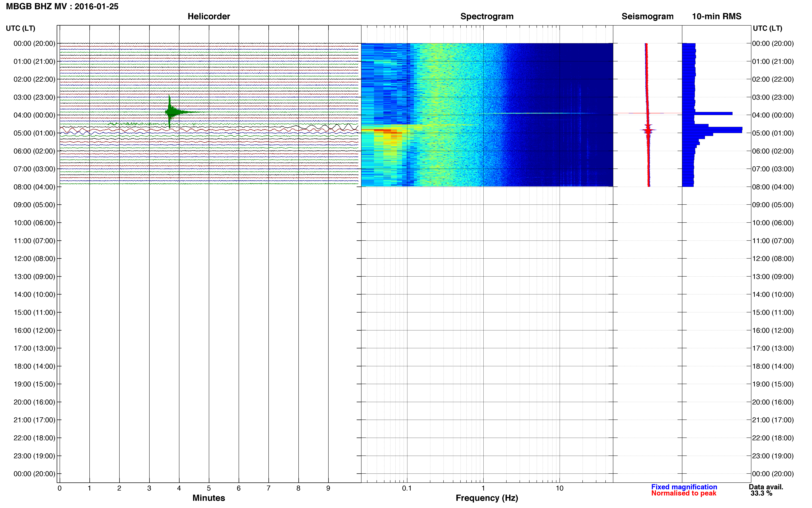
Task: Click the Seismogram panel title
Action: coord(647,16)
